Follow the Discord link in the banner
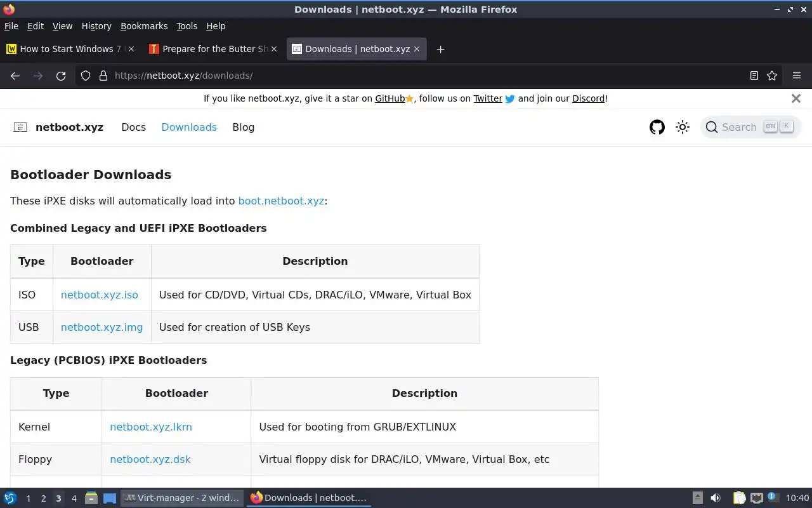812x508 pixels. pos(589,98)
